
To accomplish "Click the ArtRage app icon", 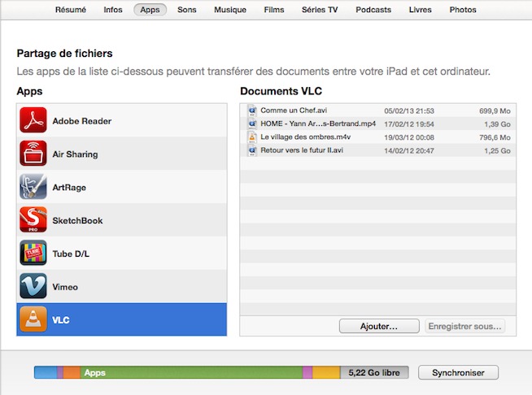I will [x=33, y=186].
